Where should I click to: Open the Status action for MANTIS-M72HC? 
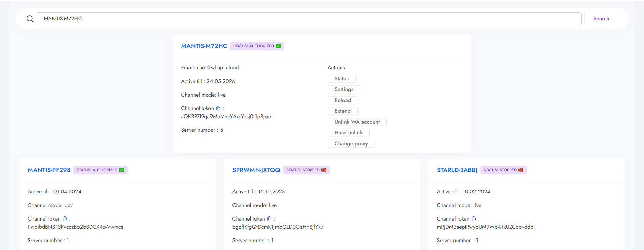click(x=341, y=79)
